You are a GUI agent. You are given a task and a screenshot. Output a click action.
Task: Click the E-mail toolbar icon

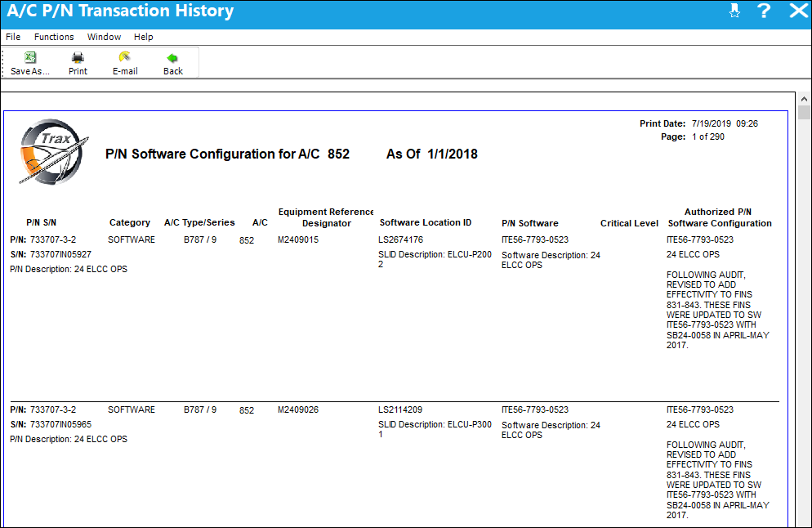(125, 57)
